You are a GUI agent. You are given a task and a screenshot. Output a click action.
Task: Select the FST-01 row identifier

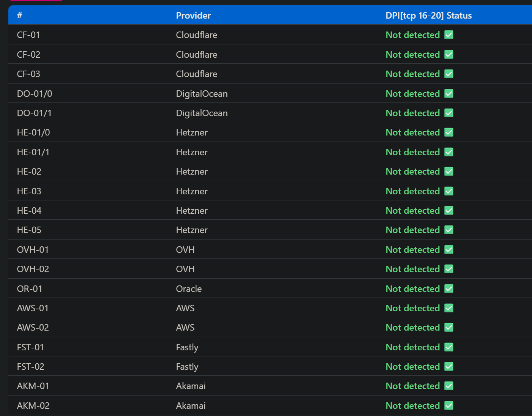[30, 347]
